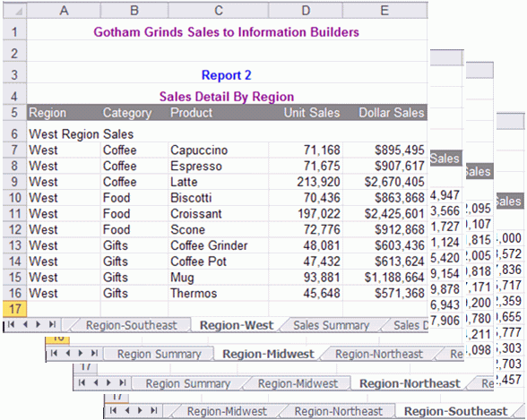Click the Dollar Sales column heading cell
Image resolution: width=527 pixels, height=420 pixels.
click(x=385, y=113)
